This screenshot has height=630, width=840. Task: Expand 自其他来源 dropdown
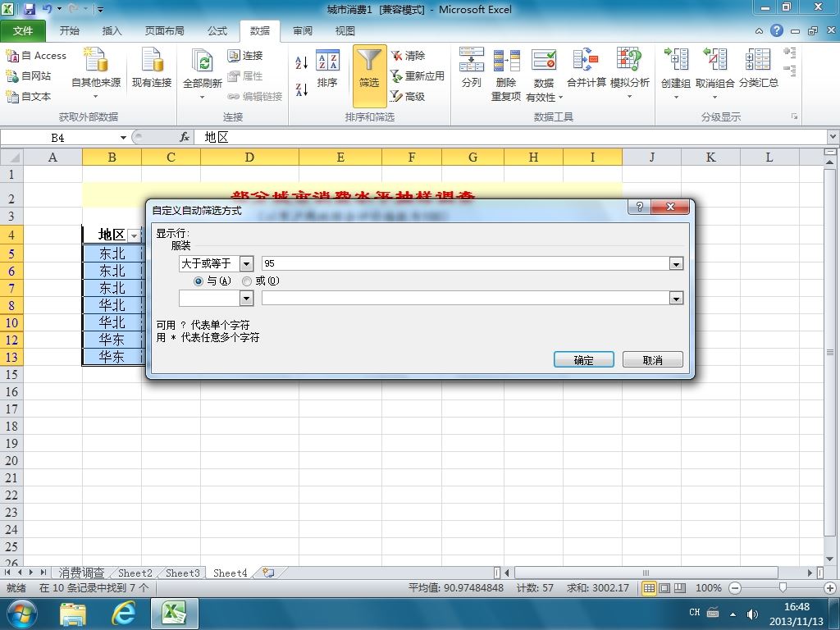(x=95, y=97)
